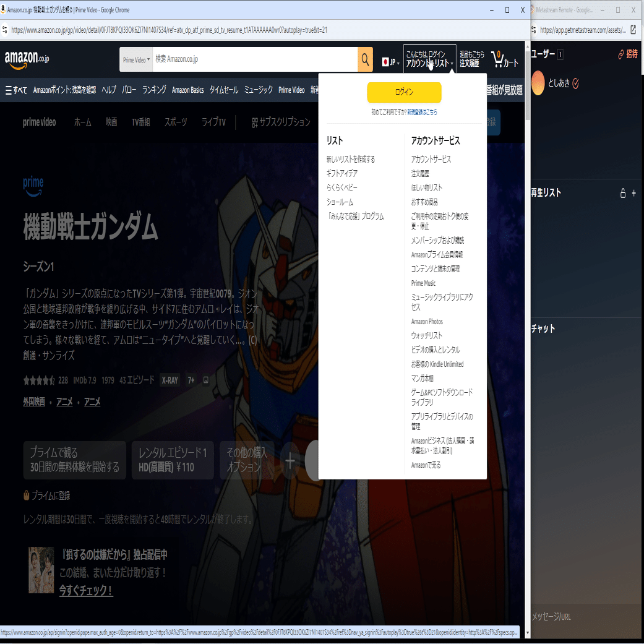Click the メッセージ/URL chat input in Metastream
The image size is (644, 644).
(x=585, y=617)
